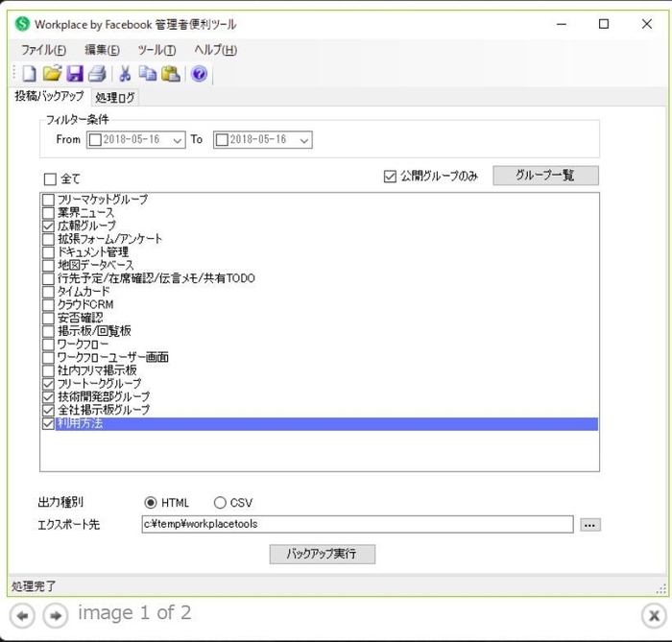Click the エクスポート先 path input field
Viewport: 672px width, 642px height.
(355, 524)
